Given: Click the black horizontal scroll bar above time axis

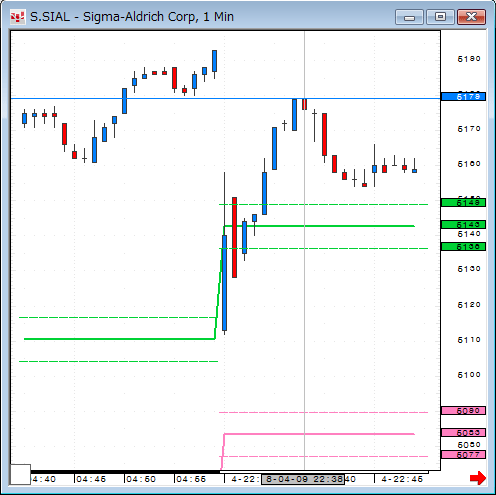Looking at the screenshot, I should coord(125,472).
